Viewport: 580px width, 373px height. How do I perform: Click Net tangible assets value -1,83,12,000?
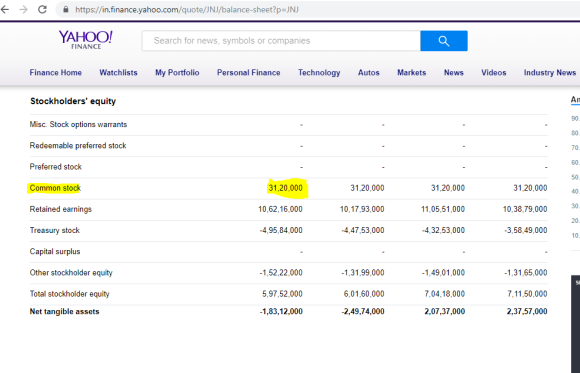[x=281, y=312]
